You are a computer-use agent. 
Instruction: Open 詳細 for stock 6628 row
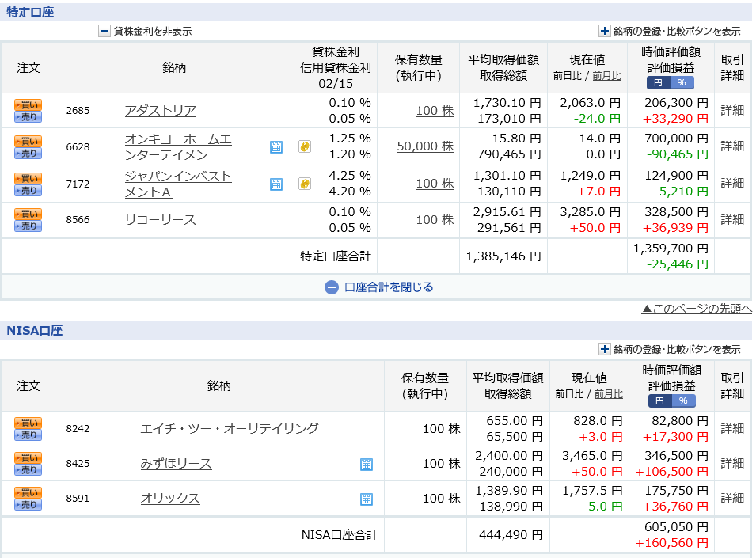732,146
